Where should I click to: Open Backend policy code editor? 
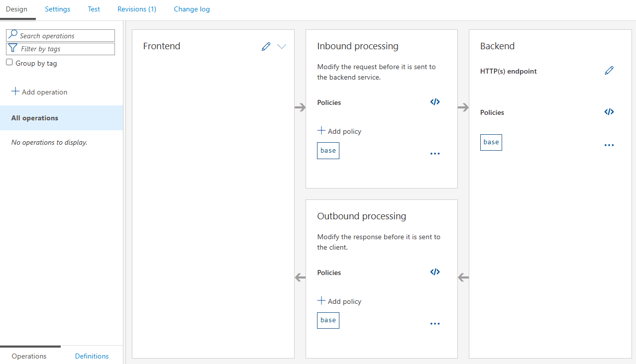(609, 112)
